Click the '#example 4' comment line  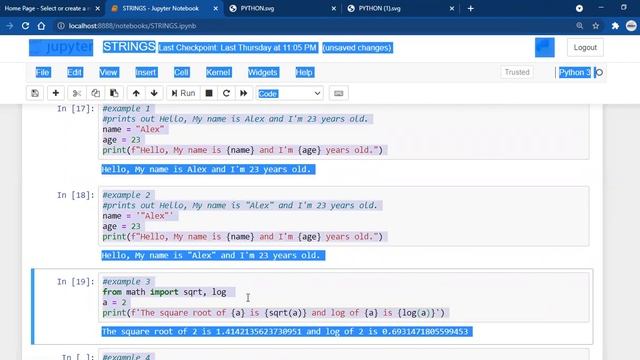coord(126,357)
